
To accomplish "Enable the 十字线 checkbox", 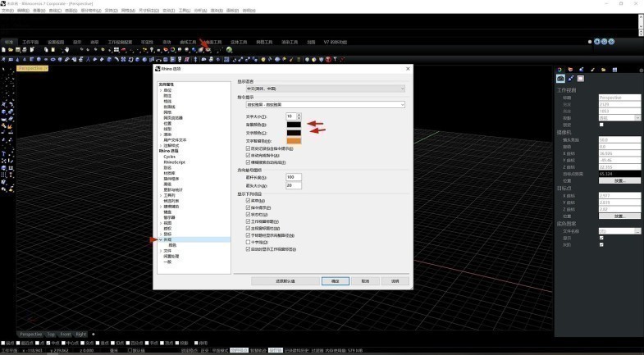I will tap(249, 243).
